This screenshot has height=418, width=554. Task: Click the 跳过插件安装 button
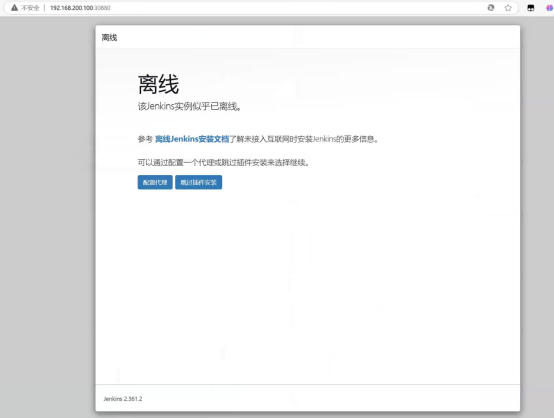199,182
